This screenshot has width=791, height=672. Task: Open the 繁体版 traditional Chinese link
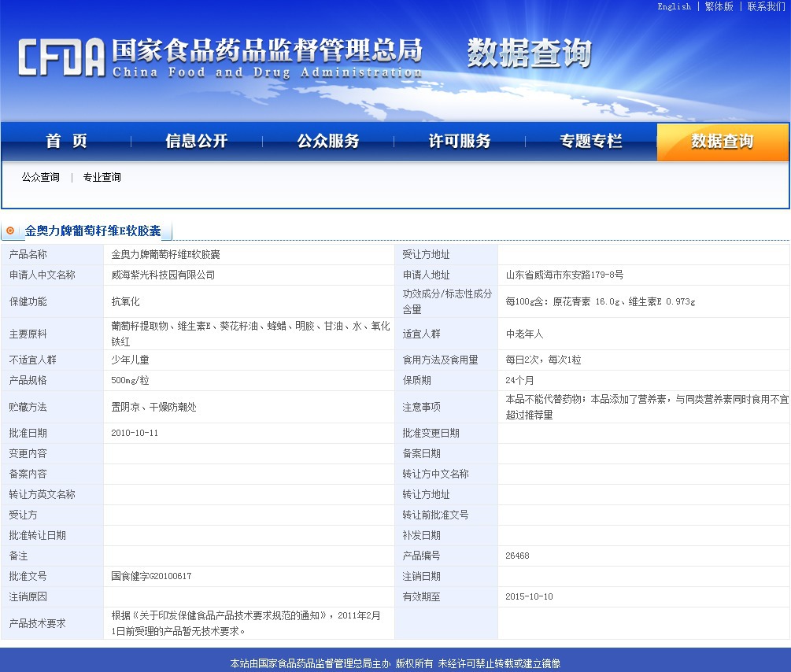[x=719, y=6]
